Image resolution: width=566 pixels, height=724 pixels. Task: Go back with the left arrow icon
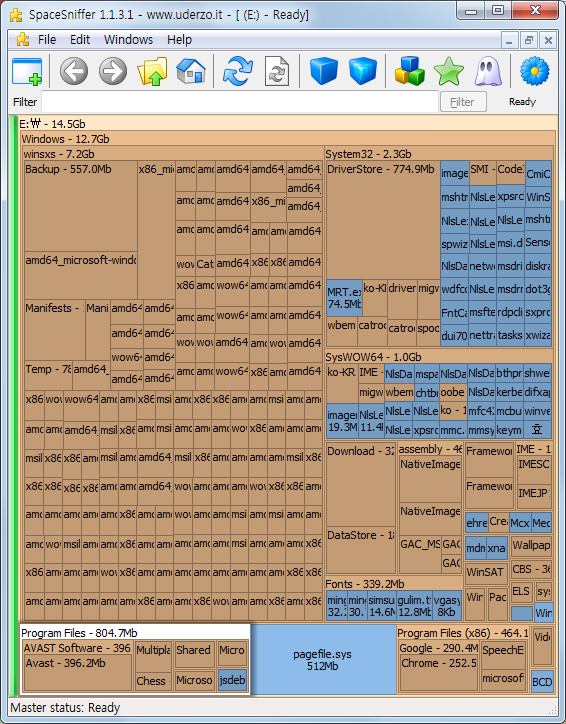(74, 71)
